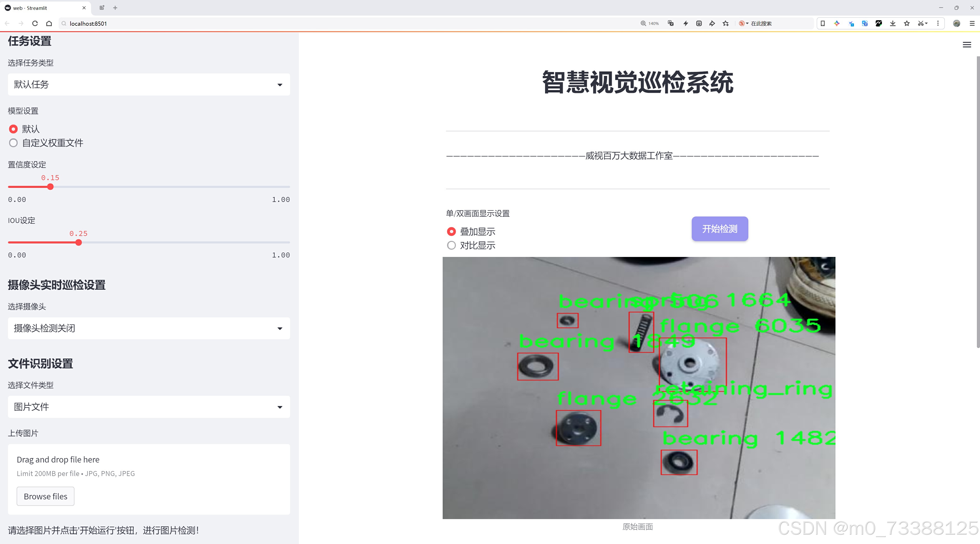The height and width of the screenshot is (544, 980).
Task: Open the mobile device view icon
Action: point(823,23)
